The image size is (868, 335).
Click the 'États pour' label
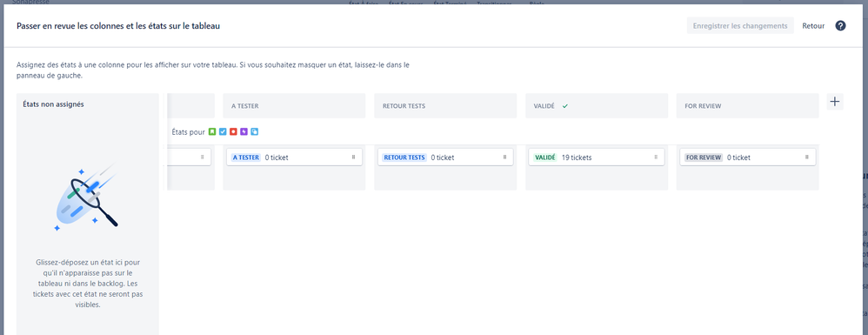(188, 132)
